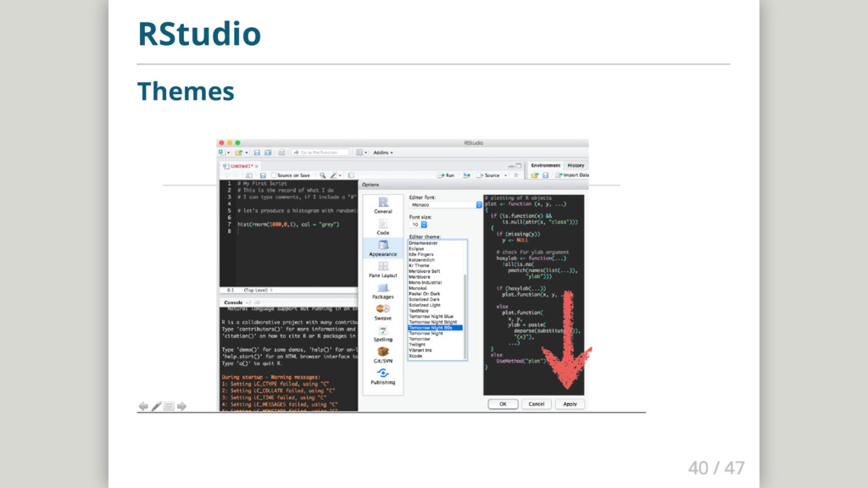Switch to the Environment tab
The image size is (868, 488).
click(x=545, y=165)
